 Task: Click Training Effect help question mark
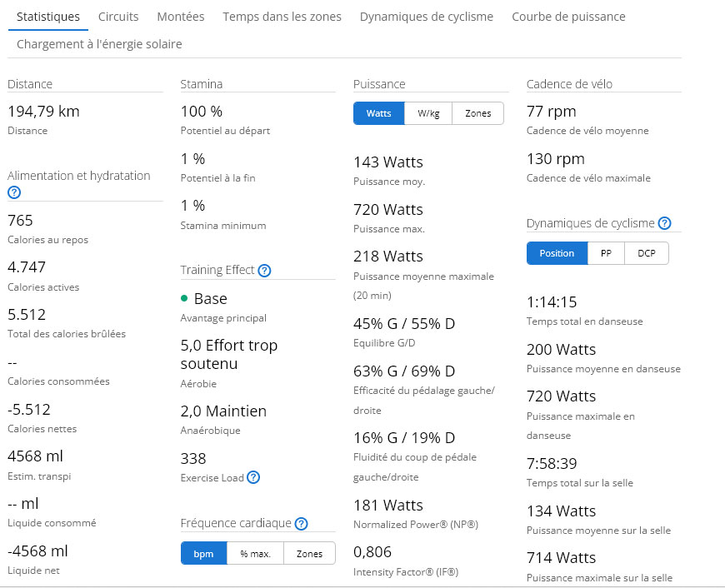point(264,271)
